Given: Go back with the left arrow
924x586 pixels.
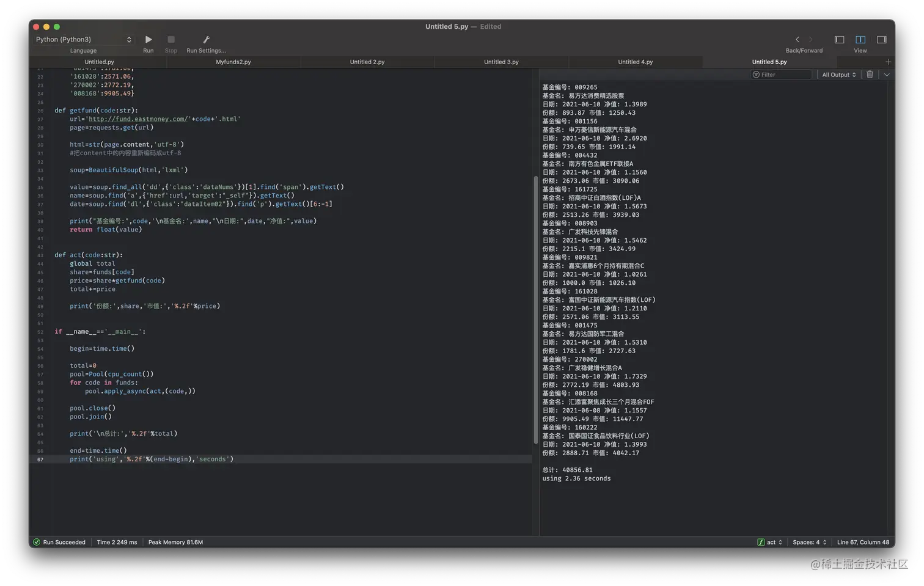Looking at the screenshot, I should 797,40.
